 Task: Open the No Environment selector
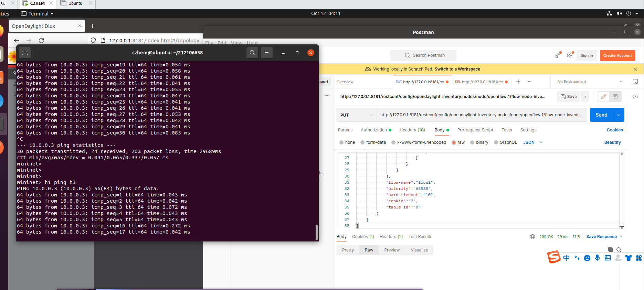coord(590,82)
